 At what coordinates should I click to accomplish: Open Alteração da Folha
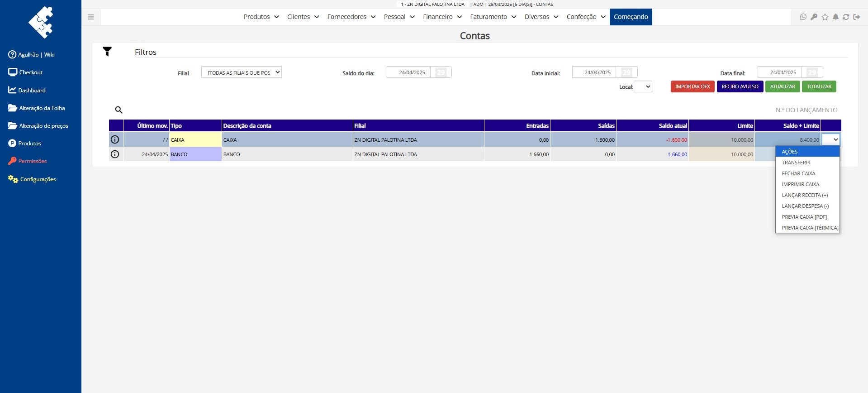click(x=37, y=108)
